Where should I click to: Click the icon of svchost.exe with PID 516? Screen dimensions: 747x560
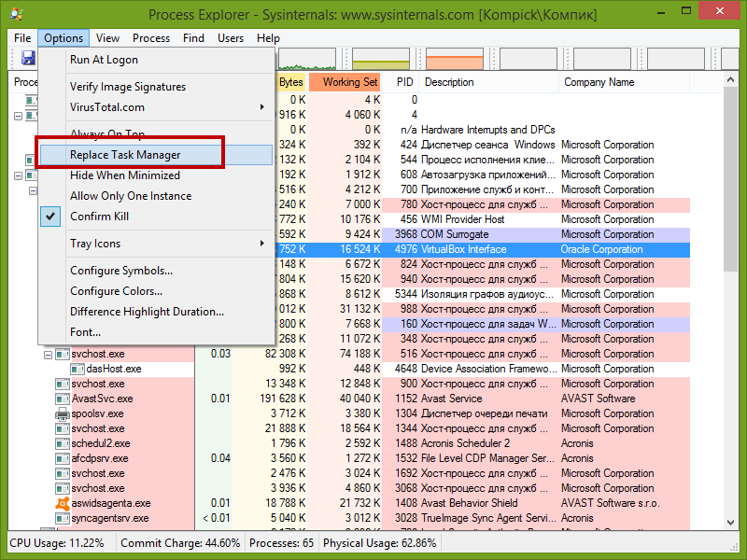click(63, 355)
